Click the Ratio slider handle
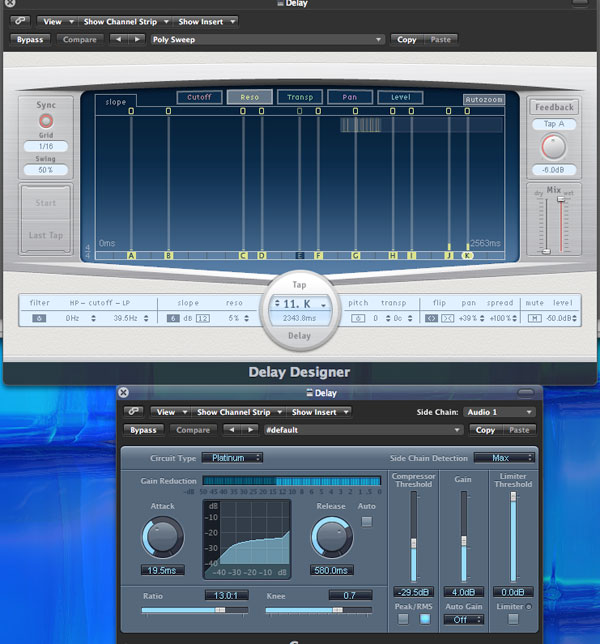Image resolution: width=600 pixels, height=644 pixels. [x=220, y=610]
